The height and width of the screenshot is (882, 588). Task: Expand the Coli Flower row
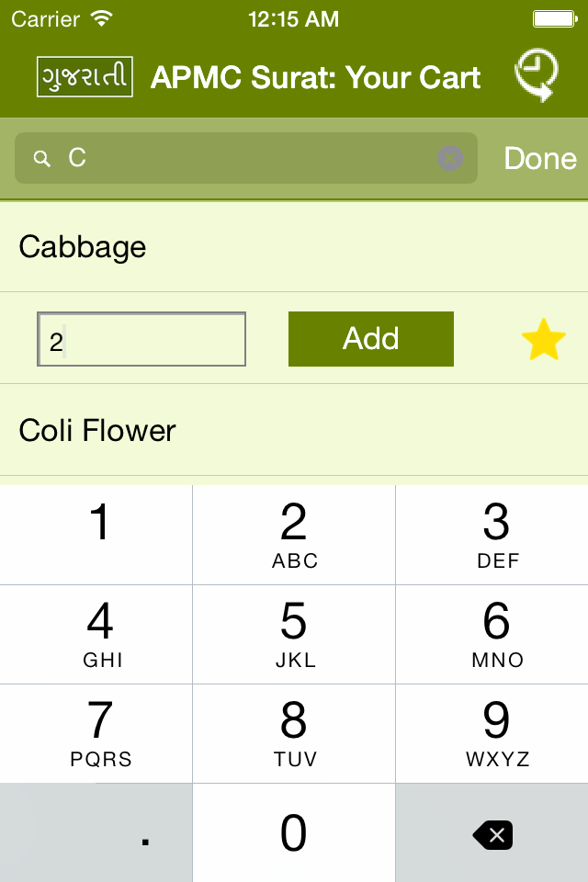294,430
